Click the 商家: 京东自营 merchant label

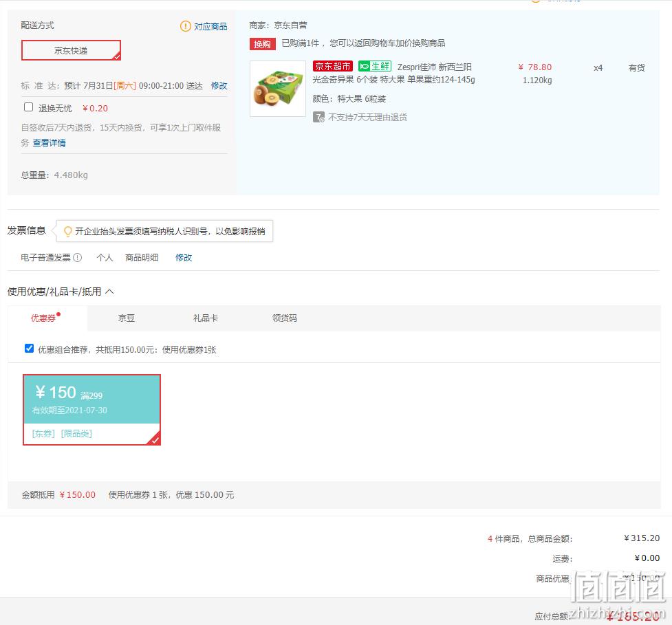(x=278, y=25)
